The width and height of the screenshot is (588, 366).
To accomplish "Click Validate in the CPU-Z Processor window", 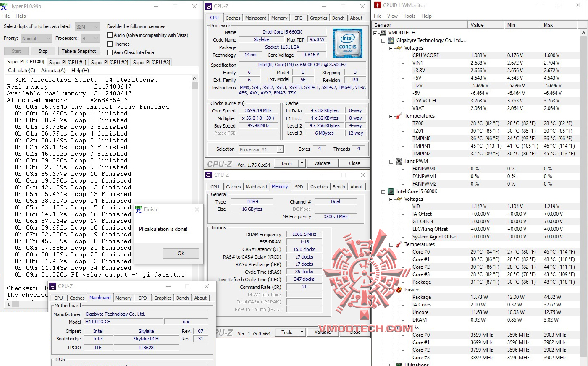I will point(322,163).
